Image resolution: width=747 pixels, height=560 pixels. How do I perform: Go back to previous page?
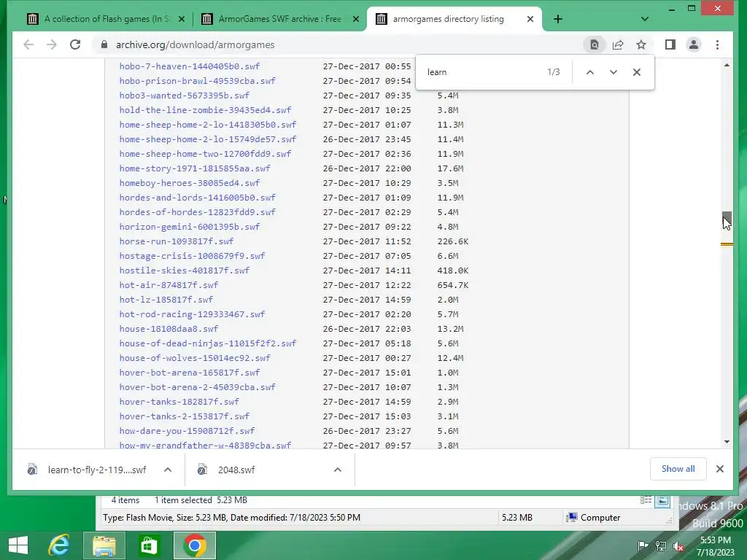point(28,44)
